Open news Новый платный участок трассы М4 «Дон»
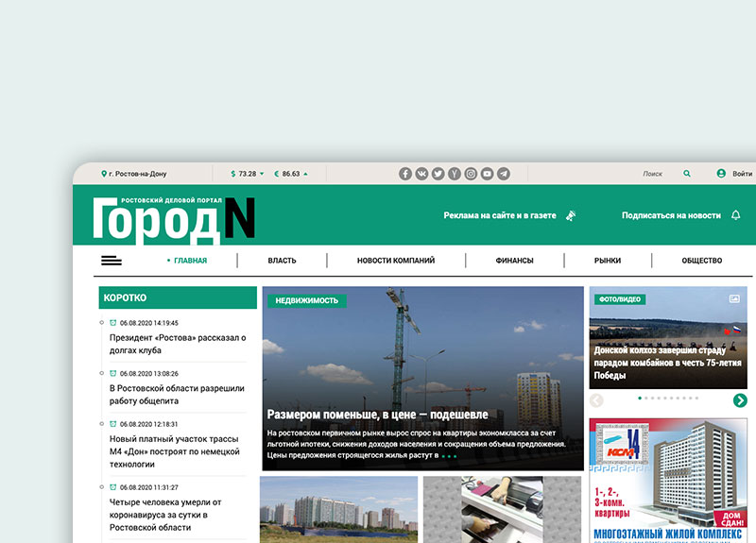756x543 pixels. click(x=175, y=451)
